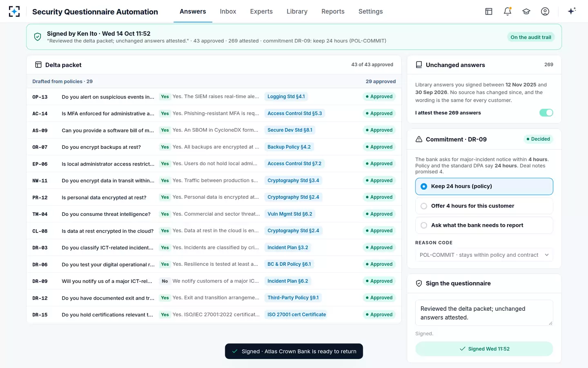Image resolution: width=588 pixels, height=368 pixels.
Task: Open Logging Std §4.1 source link
Action: click(x=286, y=96)
